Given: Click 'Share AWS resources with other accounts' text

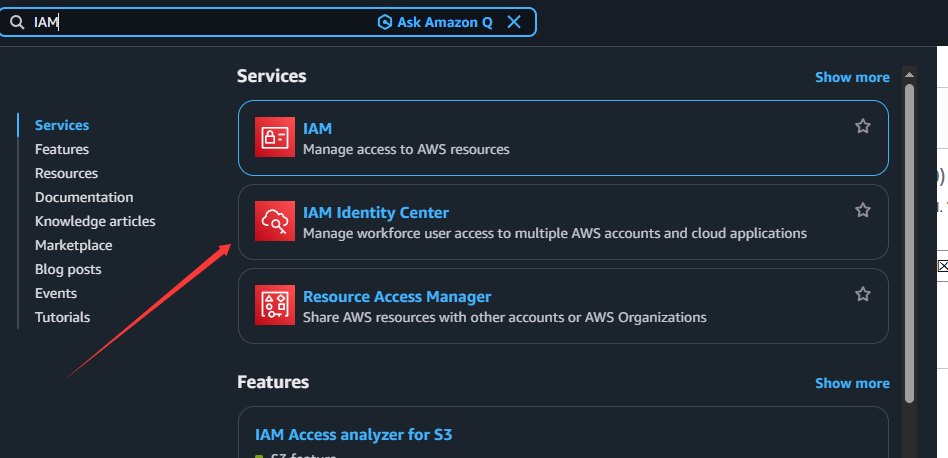Looking at the screenshot, I should 505,317.
